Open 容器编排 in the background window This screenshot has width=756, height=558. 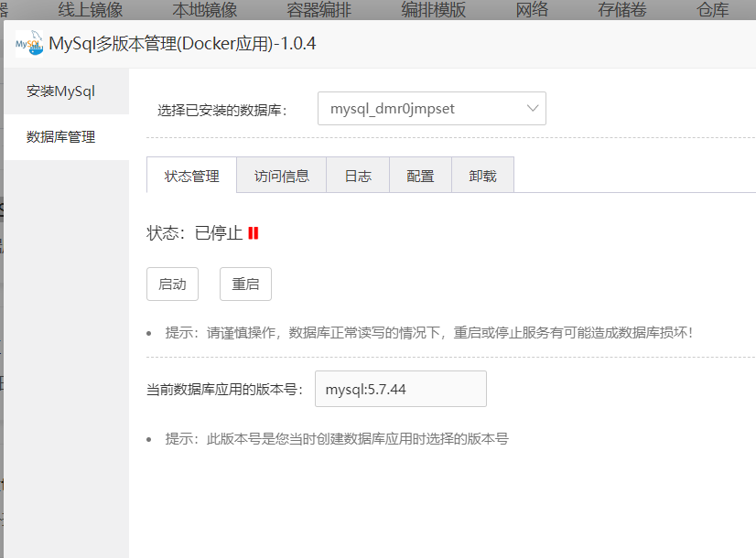(319, 10)
